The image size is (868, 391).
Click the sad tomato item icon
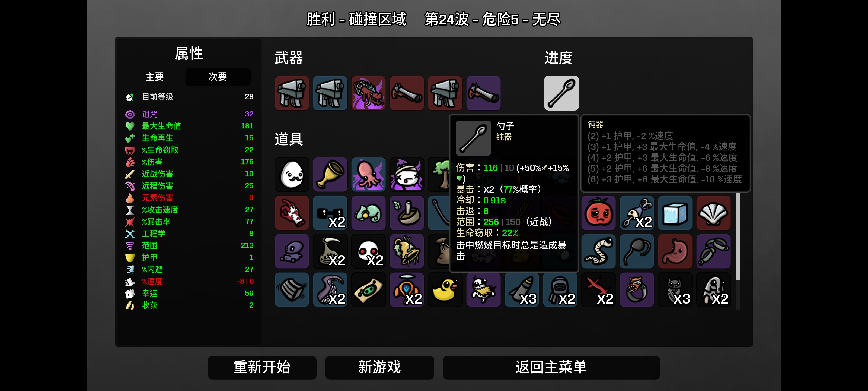click(x=598, y=213)
